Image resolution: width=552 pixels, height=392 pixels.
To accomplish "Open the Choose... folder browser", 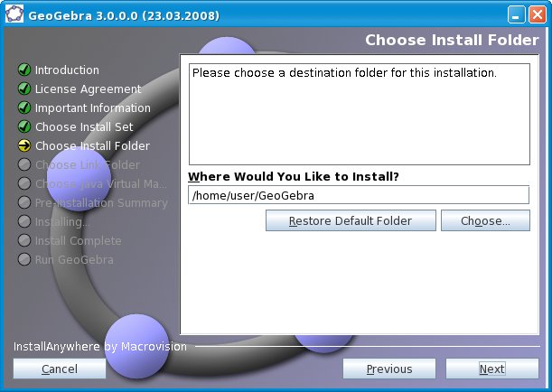I will pos(485,220).
